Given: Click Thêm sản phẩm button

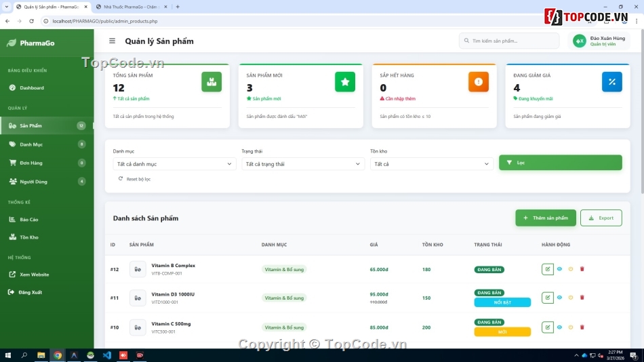Looking at the screenshot, I should pos(546,218).
